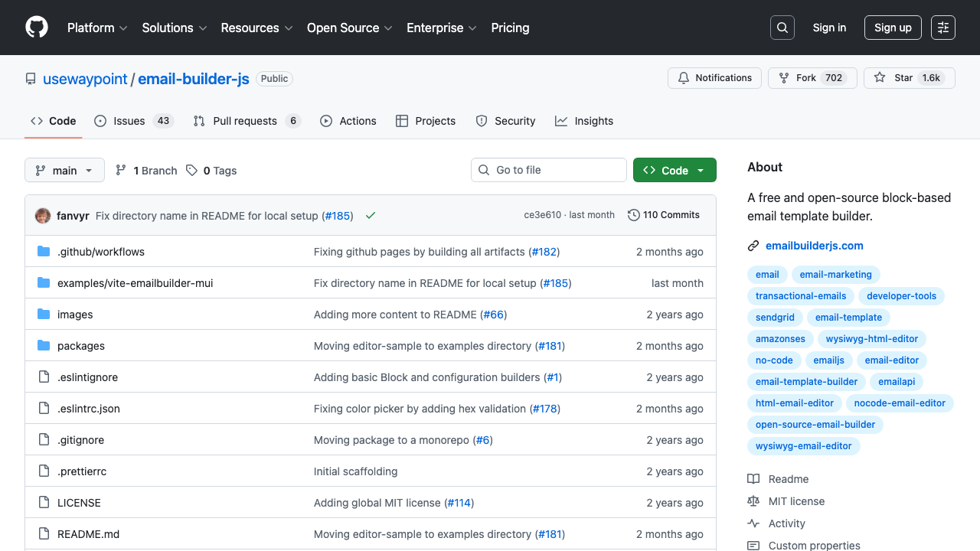Click the Sign up button
Screen dimensions: 980x551
point(893,27)
